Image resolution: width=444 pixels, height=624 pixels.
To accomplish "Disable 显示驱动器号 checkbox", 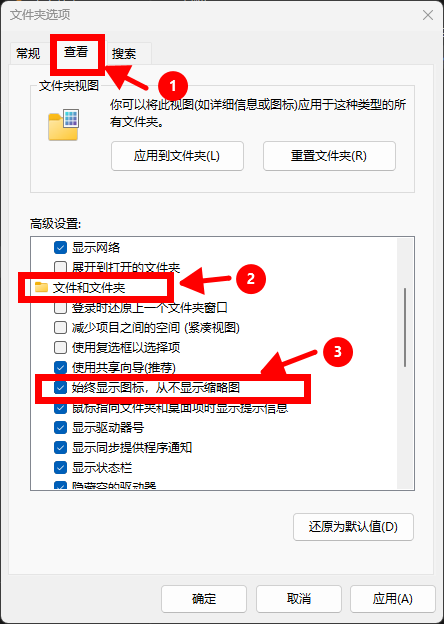I will point(60,428).
